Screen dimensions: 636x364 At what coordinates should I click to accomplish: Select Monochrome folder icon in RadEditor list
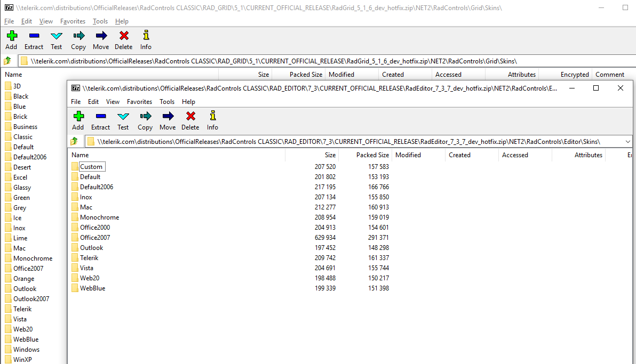coord(75,217)
